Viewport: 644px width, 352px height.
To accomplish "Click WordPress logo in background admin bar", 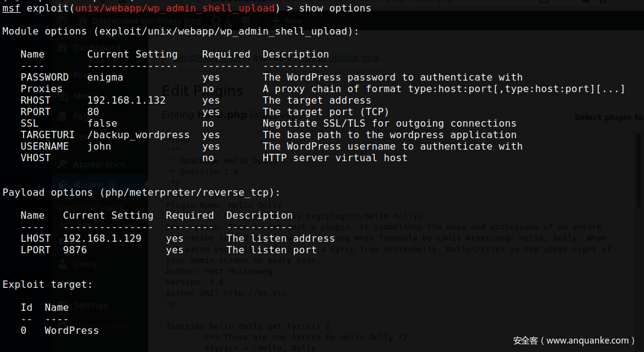I will (x=62, y=21).
